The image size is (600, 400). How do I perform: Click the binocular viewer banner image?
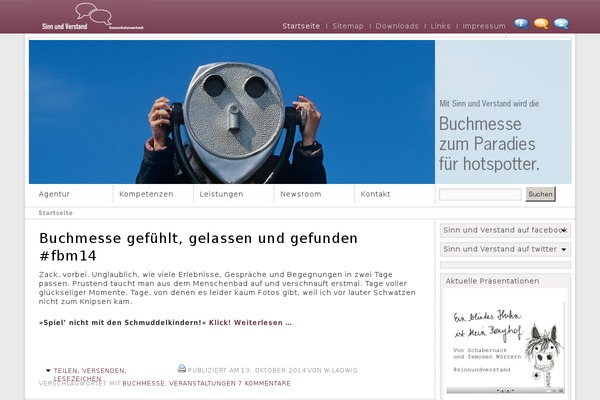pos(232,112)
